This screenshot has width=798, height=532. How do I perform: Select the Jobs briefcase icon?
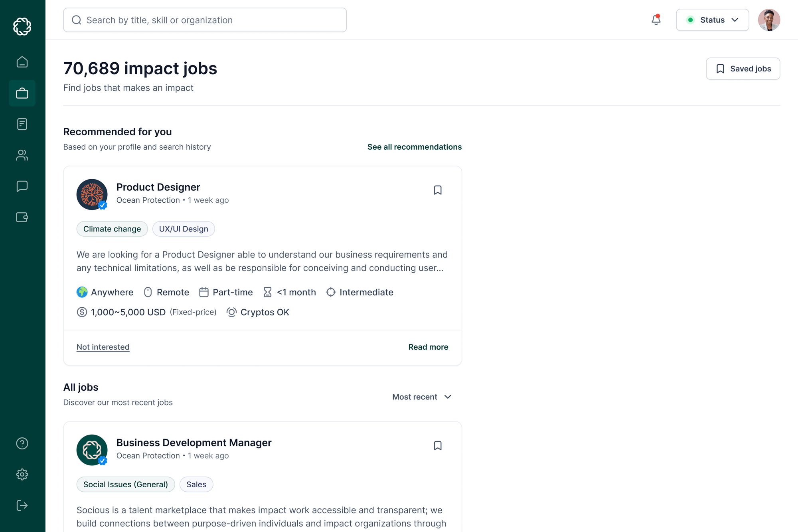tap(22, 93)
